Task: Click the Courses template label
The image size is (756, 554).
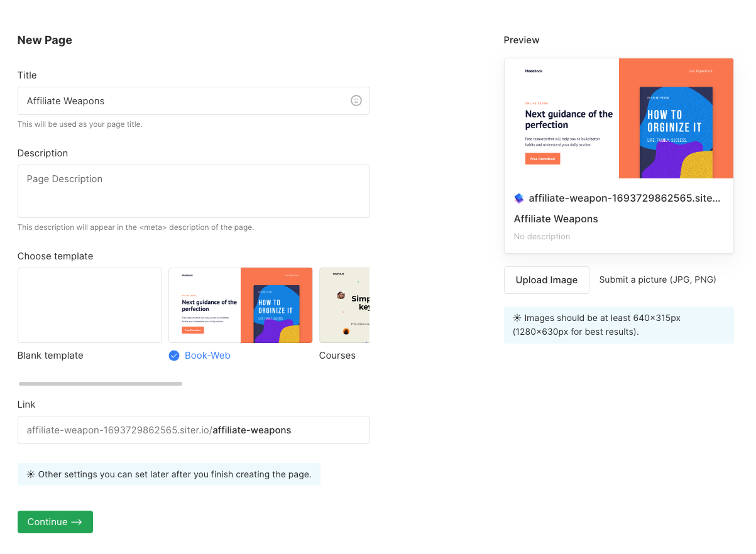Action: (337, 356)
